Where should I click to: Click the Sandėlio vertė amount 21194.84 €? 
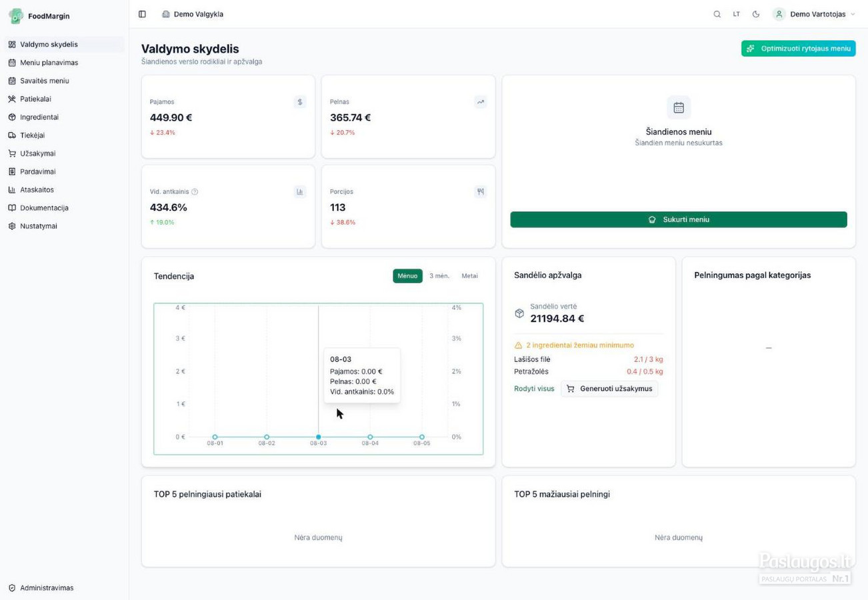(x=557, y=319)
